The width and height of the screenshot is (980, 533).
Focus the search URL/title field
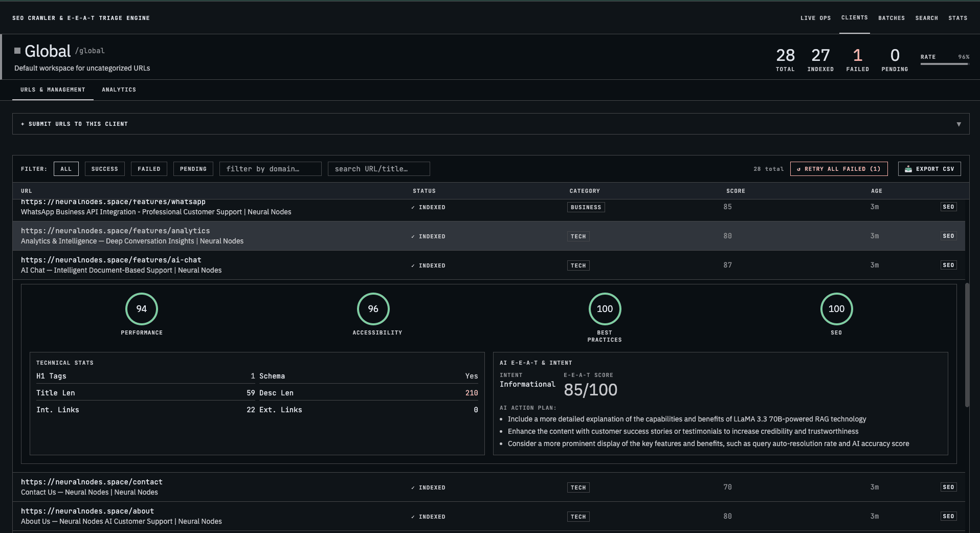(378, 169)
